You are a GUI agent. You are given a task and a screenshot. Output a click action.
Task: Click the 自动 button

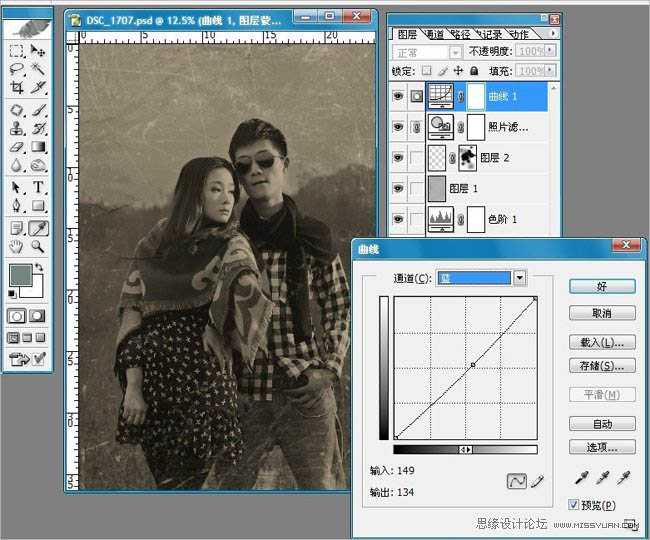(x=602, y=424)
